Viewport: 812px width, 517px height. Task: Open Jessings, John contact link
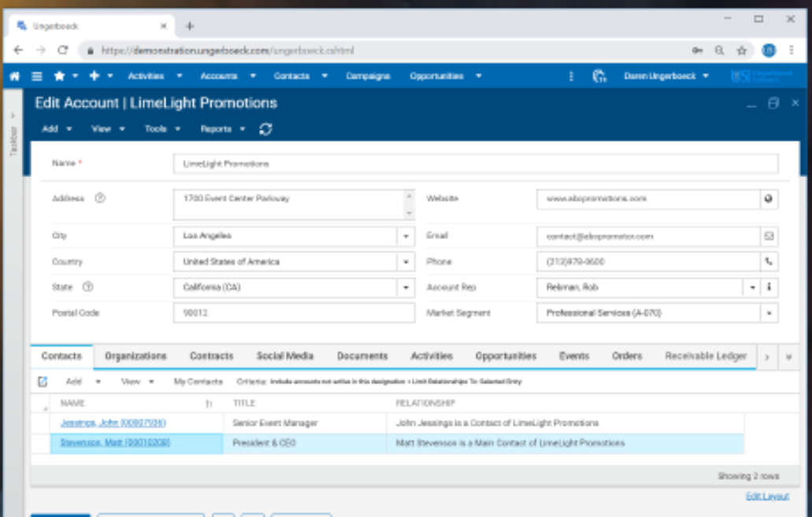click(x=113, y=423)
